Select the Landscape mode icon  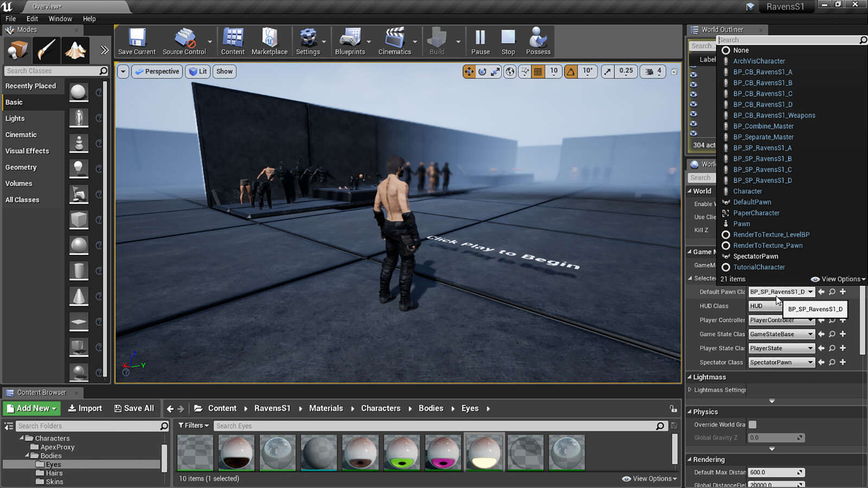75,50
